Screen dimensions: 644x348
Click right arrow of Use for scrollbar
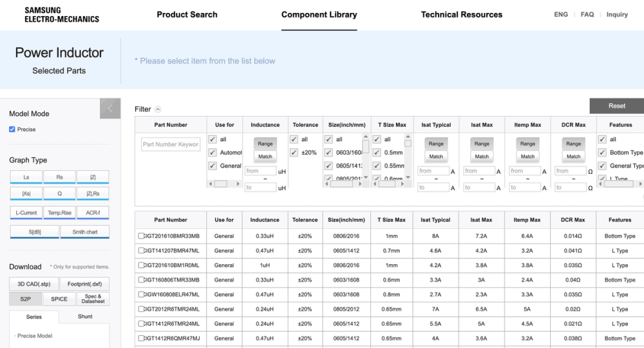(x=238, y=184)
